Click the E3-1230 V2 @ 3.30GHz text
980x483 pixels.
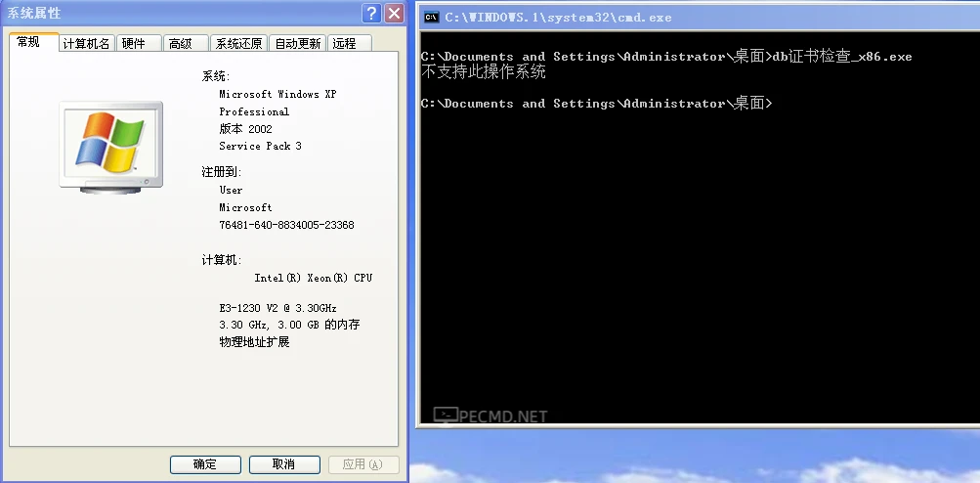(x=278, y=308)
